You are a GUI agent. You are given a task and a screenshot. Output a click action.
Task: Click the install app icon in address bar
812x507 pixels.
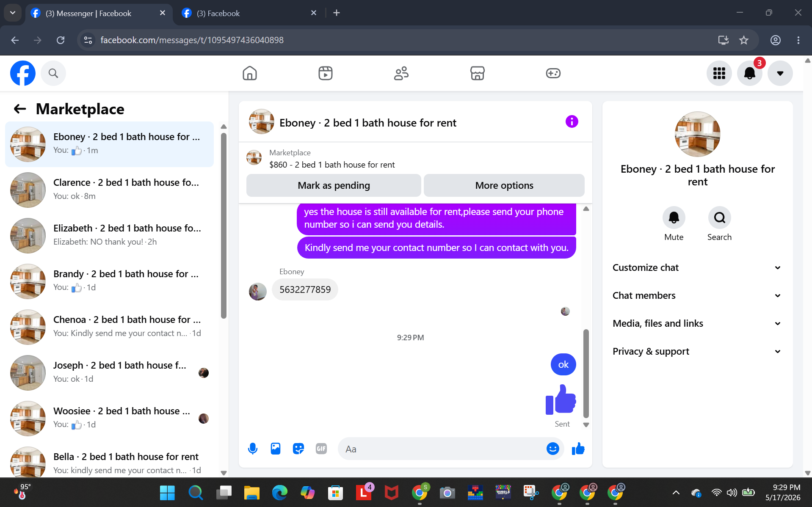click(x=723, y=40)
